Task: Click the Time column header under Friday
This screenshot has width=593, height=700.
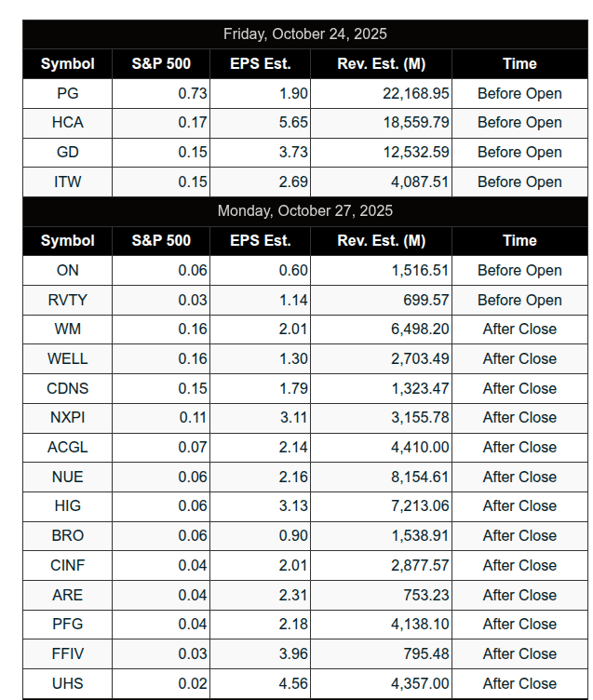Action: pyautogui.click(x=519, y=64)
